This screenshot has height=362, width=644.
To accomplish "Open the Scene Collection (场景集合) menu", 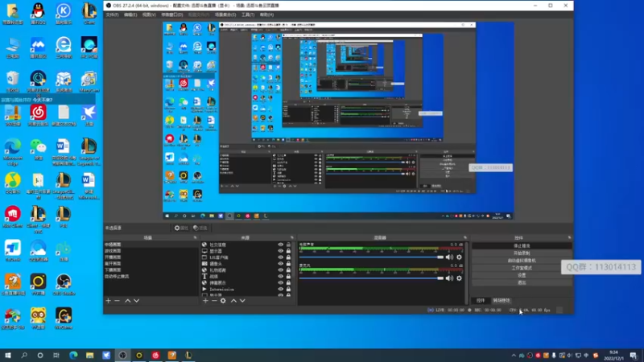I will pos(225,14).
